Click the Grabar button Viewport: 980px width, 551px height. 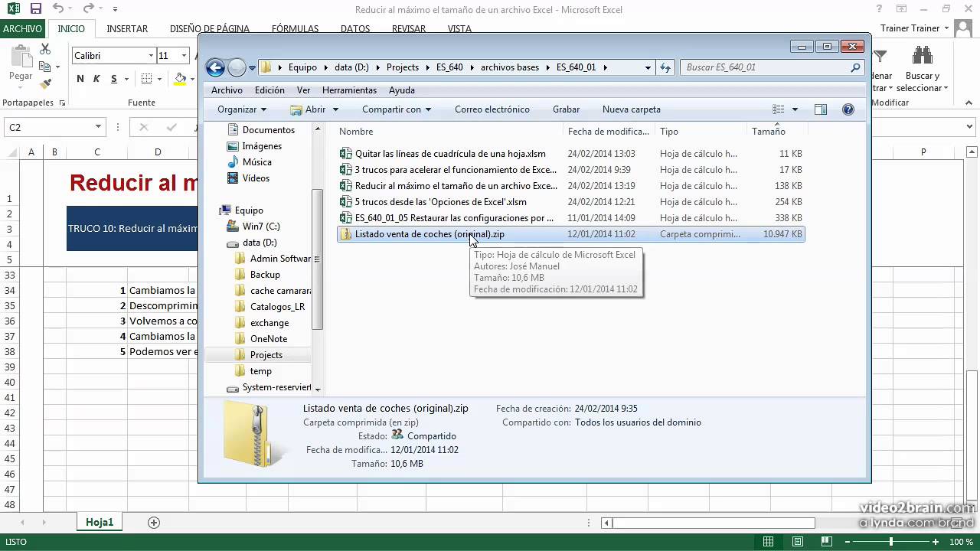(x=567, y=109)
